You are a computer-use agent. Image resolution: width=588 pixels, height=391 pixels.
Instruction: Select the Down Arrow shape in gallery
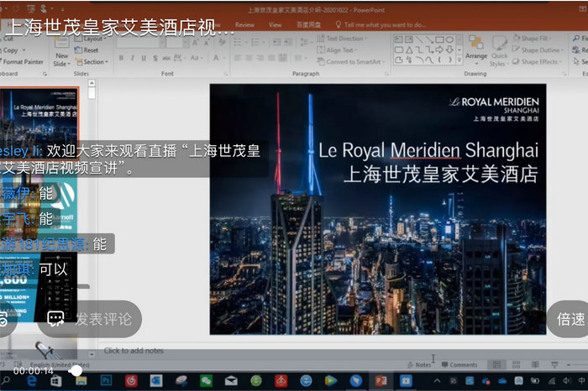[449, 50]
